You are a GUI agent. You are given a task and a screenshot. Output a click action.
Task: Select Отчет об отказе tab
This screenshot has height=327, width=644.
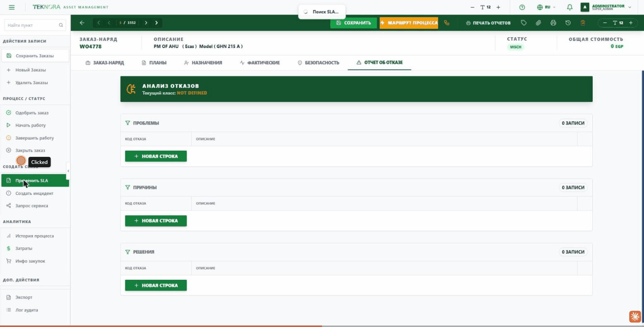[x=380, y=63]
